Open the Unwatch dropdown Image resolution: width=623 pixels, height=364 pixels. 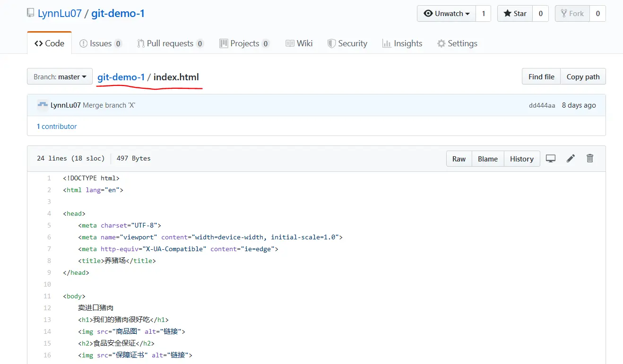tap(446, 13)
